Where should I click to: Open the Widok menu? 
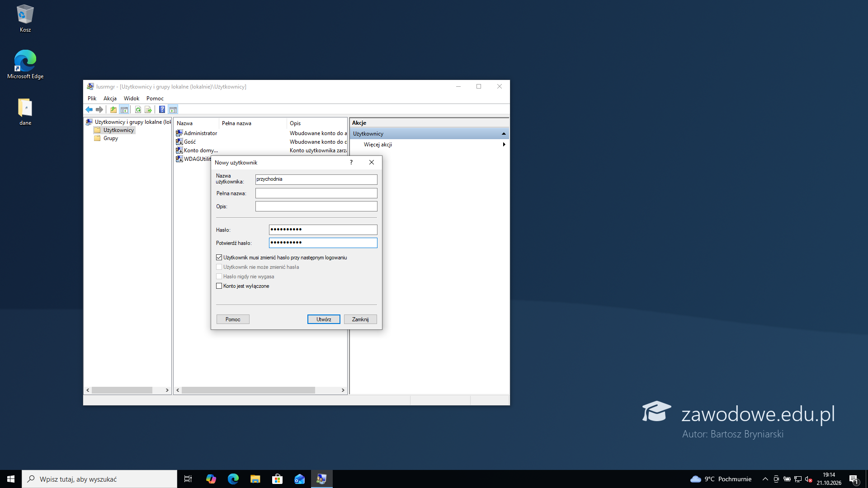click(x=132, y=99)
